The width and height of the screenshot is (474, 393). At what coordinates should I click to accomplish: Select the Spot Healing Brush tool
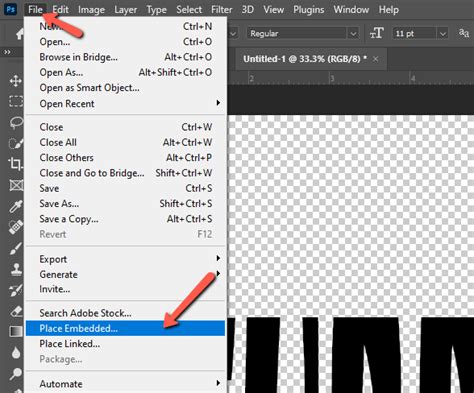point(16,227)
